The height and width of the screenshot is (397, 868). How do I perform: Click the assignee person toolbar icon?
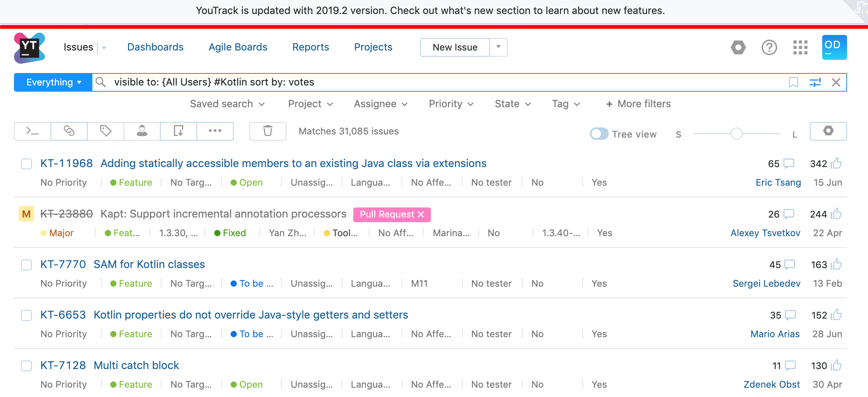point(142,131)
